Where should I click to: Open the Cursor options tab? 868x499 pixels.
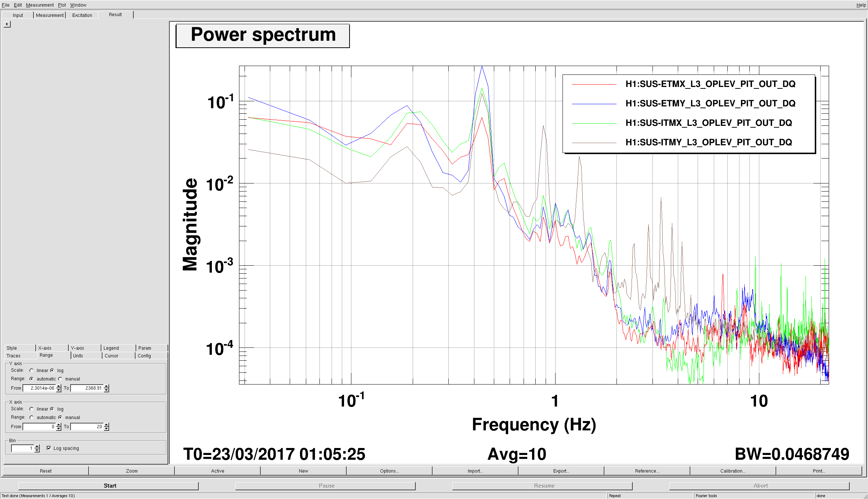[118, 356]
